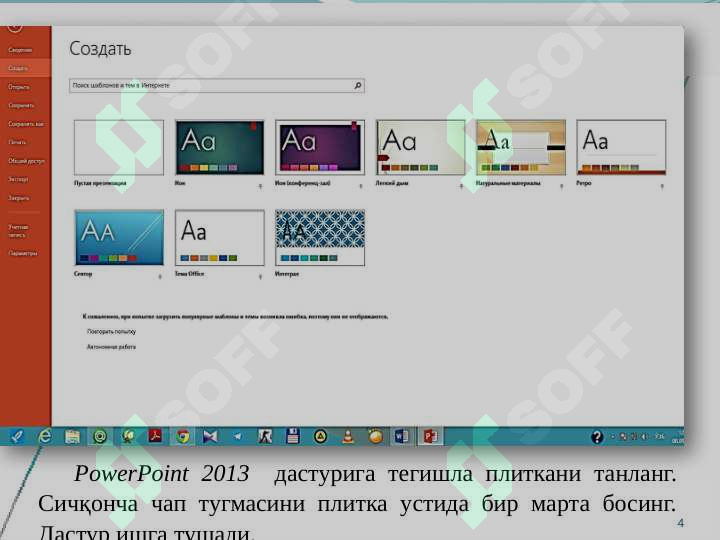The width and height of the screenshot is (720, 540).
Task: Open Visual Studio from the taskbar
Action: pyautogui.click(x=210, y=436)
